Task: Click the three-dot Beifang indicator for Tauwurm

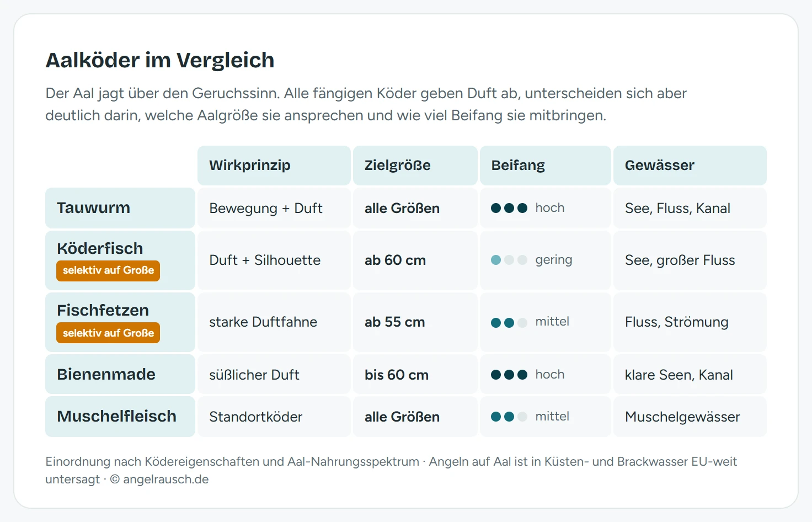Action: [x=509, y=208]
